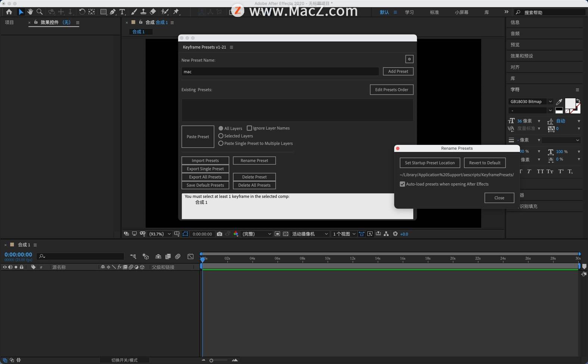Image resolution: width=588 pixels, height=364 pixels.
Task: Select the Brush tool
Action: point(134,12)
